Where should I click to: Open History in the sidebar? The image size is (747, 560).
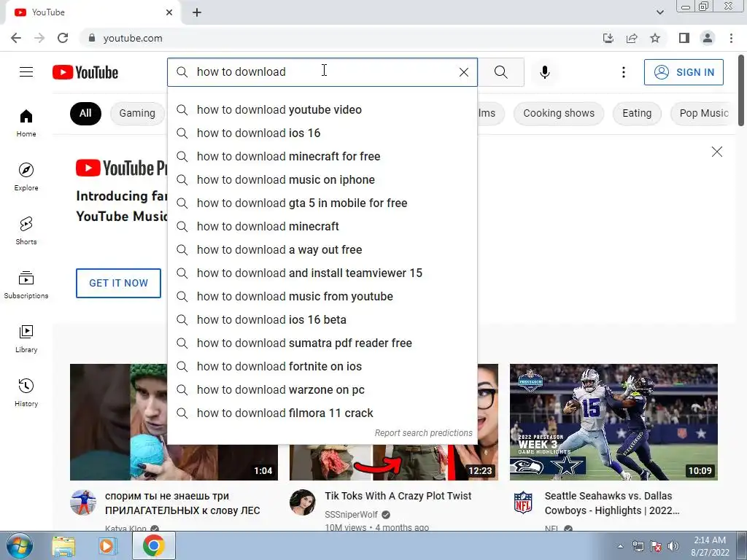tap(26, 392)
